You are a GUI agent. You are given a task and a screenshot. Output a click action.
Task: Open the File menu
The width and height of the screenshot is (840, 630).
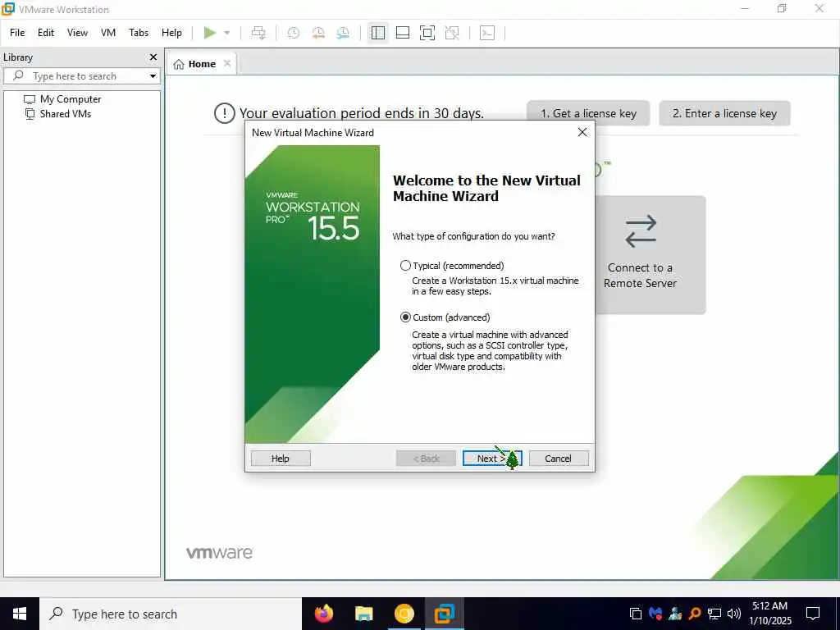coord(17,33)
